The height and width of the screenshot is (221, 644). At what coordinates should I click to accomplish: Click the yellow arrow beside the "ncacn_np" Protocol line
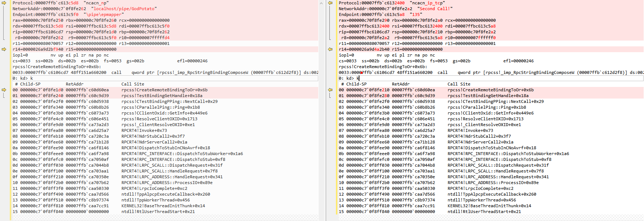(4, 3)
